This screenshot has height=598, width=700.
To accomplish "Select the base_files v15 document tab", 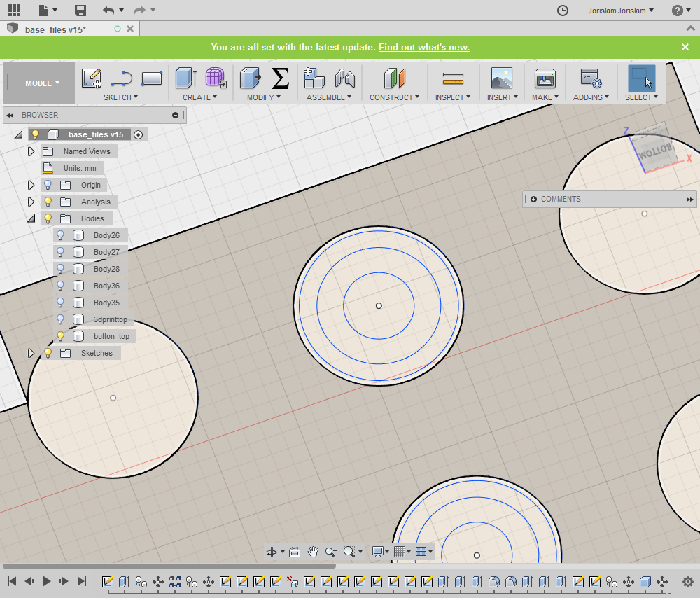I will pyautogui.click(x=70, y=29).
